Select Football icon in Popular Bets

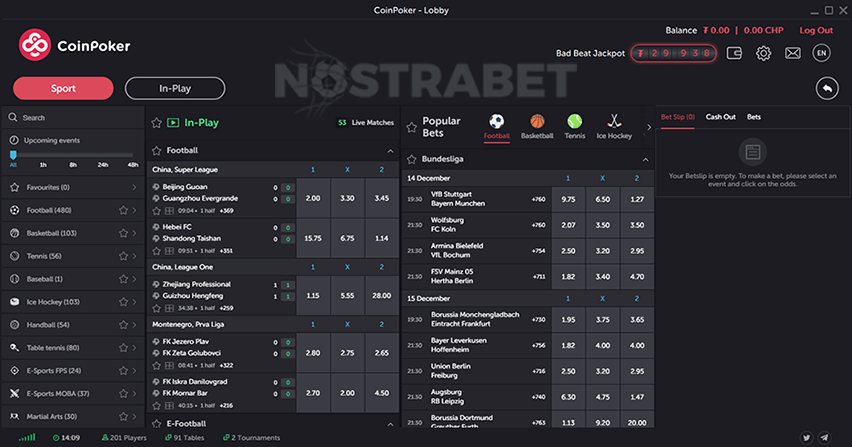click(x=497, y=121)
